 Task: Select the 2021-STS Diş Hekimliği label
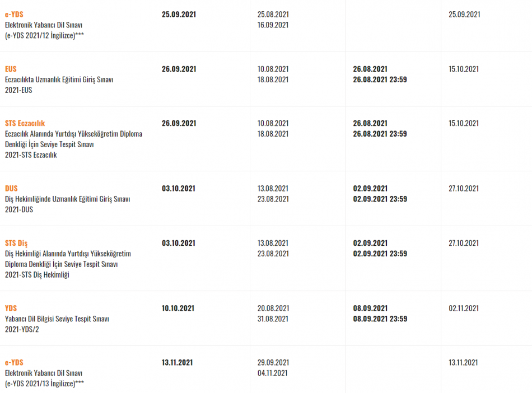37,275
